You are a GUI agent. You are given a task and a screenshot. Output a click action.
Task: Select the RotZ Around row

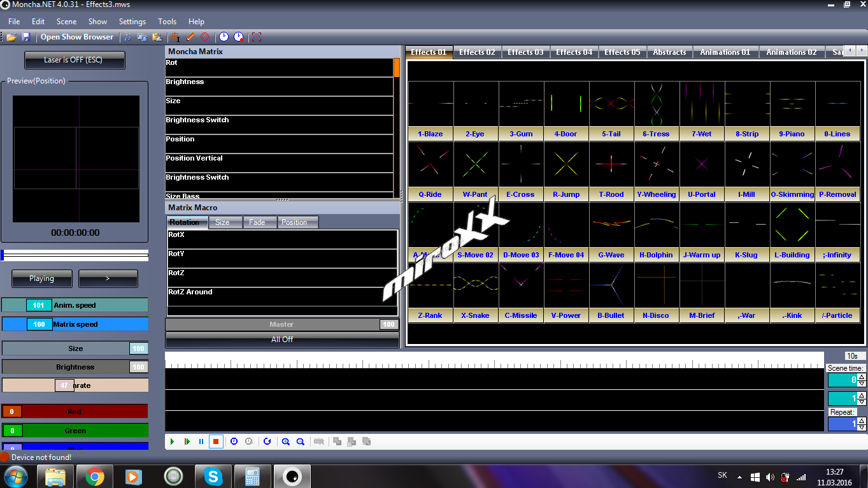pos(282,297)
